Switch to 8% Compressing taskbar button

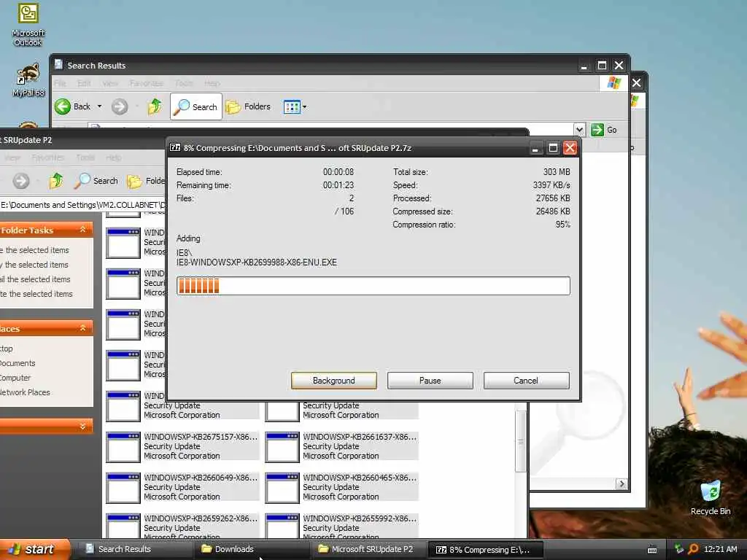[485, 550]
